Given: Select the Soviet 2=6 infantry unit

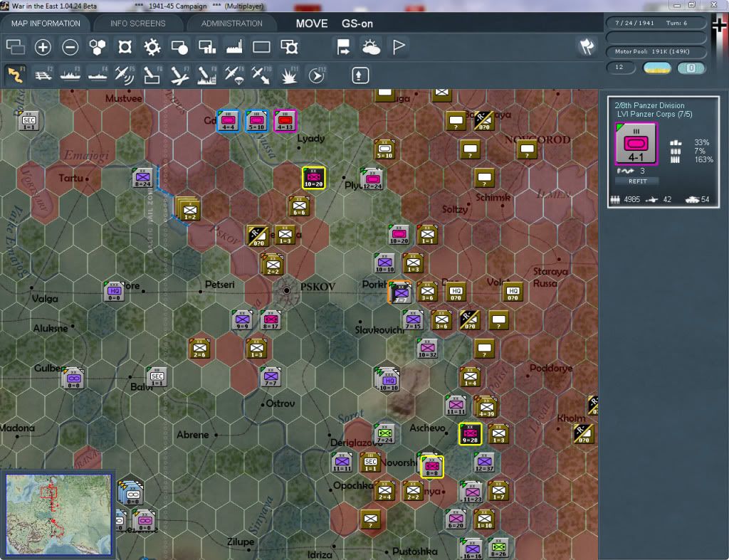Looking at the screenshot, I should (x=200, y=349).
